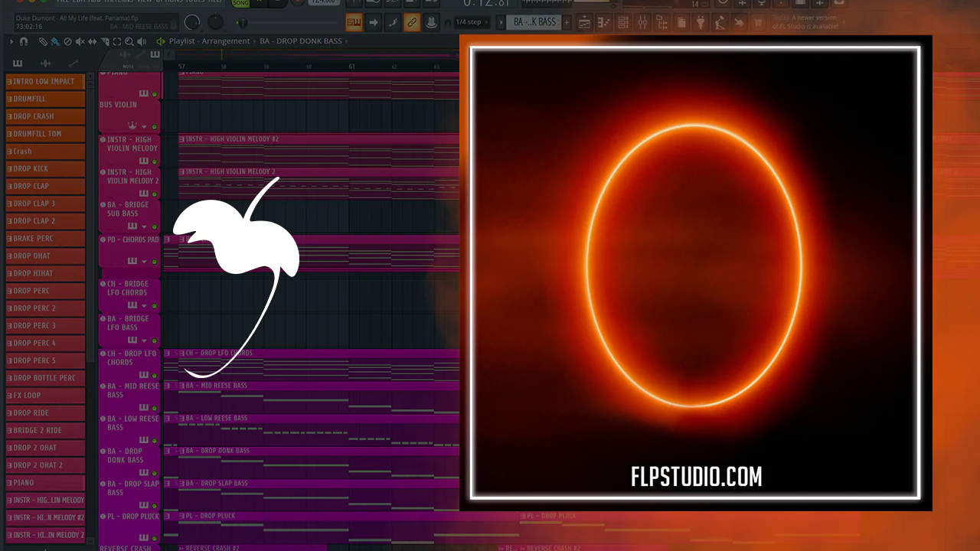Mute the INSTR - HIGH VIOLIN MELODY 2 track
Image resolution: width=980 pixels, height=551 pixels.
tap(154, 194)
